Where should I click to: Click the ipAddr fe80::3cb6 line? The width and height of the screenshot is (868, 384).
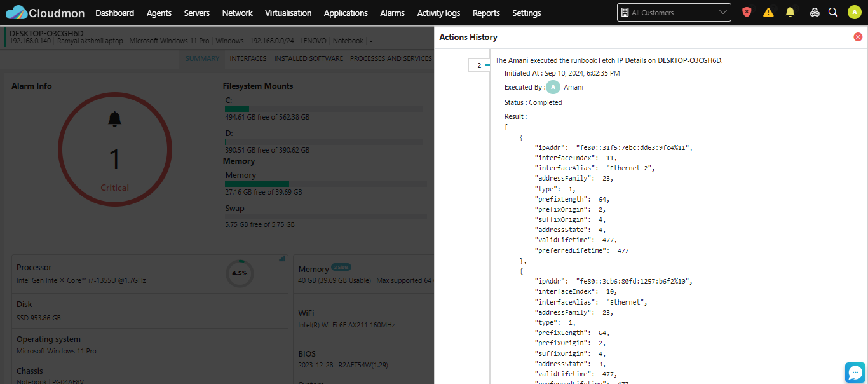(x=614, y=281)
